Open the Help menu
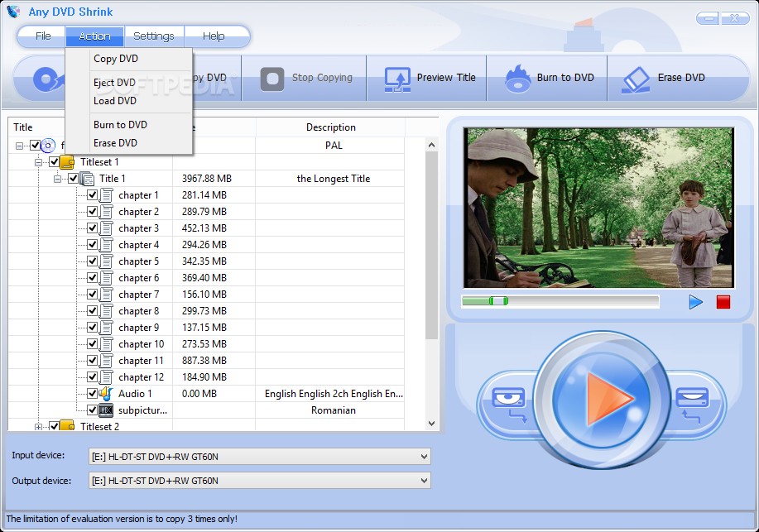 pyautogui.click(x=214, y=36)
